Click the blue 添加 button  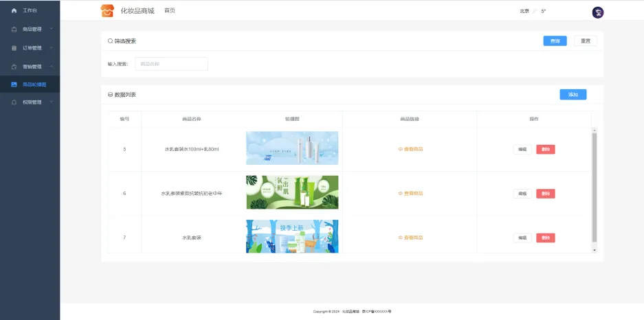coord(573,95)
